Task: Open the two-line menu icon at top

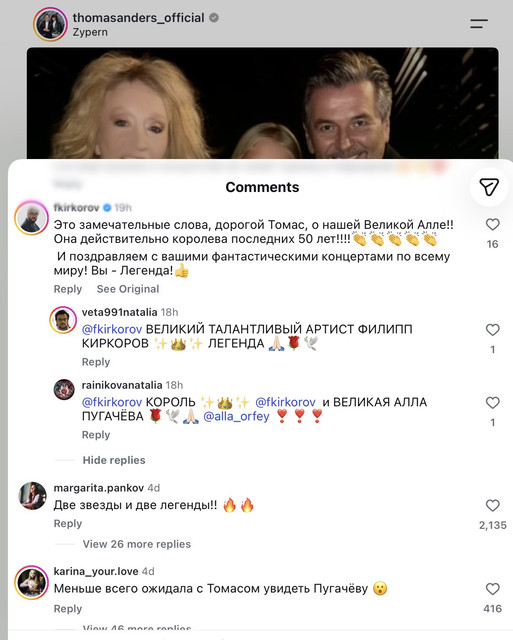Action: point(479,24)
